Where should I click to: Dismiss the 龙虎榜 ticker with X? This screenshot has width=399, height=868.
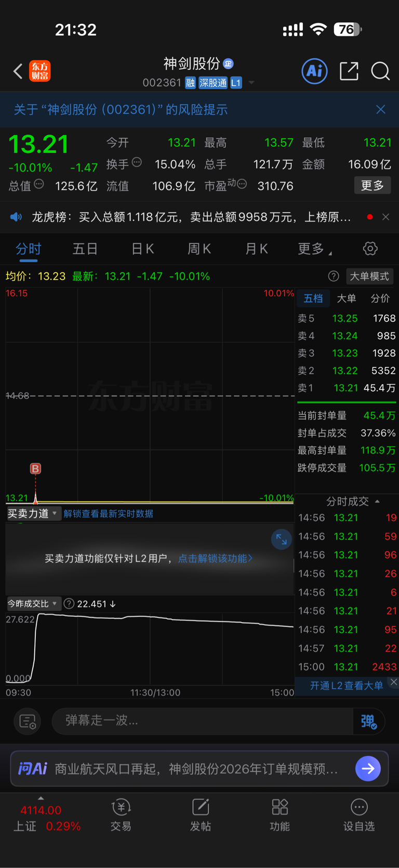(385, 217)
